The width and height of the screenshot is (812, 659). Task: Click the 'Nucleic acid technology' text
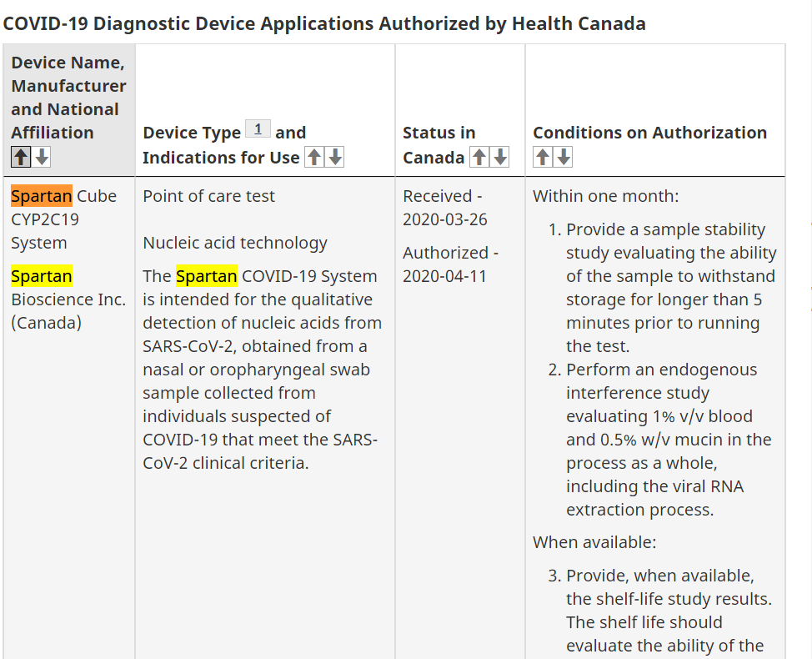pyautogui.click(x=235, y=243)
